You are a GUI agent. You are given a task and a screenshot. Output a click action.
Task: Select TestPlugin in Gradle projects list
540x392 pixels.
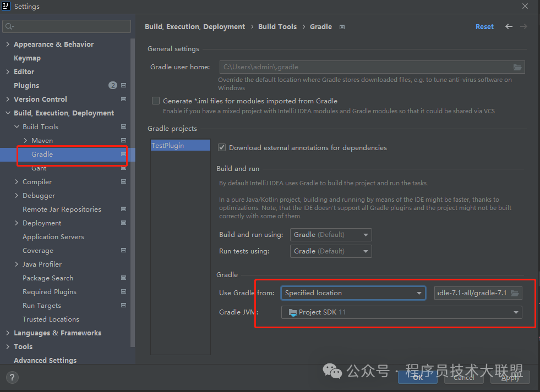[x=181, y=146]
